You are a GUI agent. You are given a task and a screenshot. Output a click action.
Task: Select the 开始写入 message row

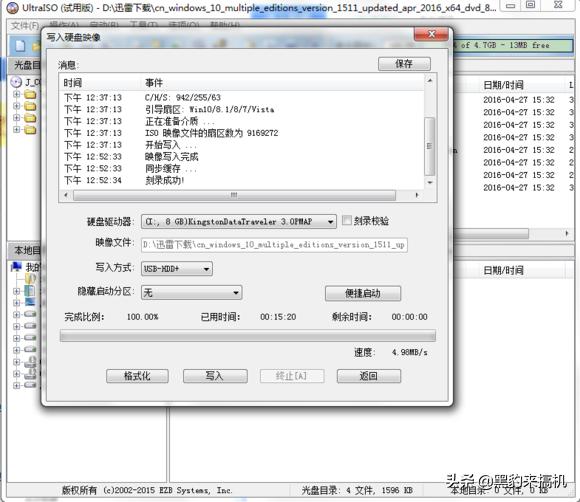click(242, 145)
